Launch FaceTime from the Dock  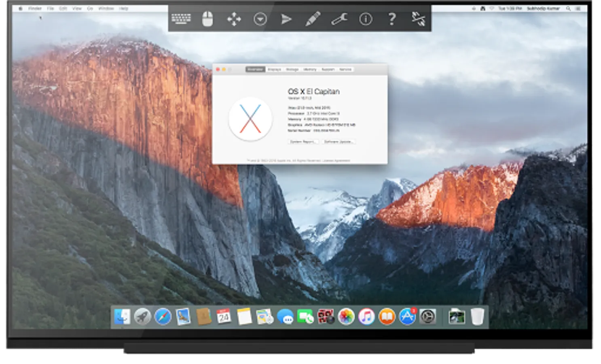coord(305,317)
